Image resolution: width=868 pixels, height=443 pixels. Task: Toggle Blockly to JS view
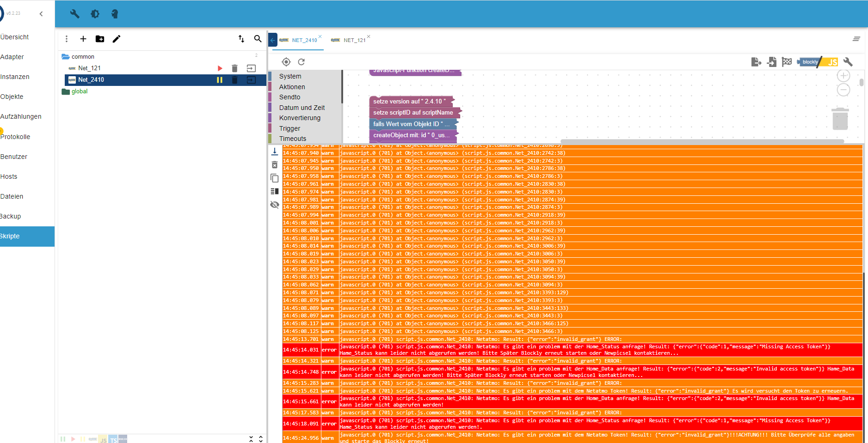tap(818, 62)
